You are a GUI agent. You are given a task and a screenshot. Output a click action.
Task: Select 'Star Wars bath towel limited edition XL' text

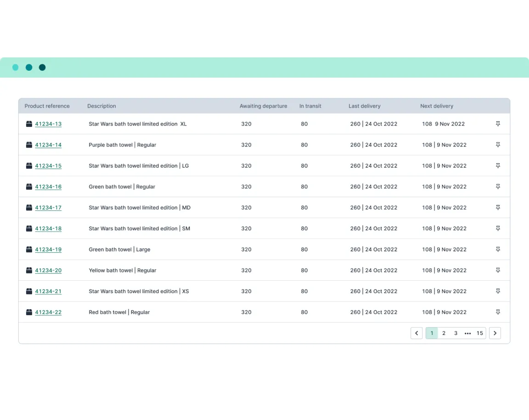(x=138, y=124)
